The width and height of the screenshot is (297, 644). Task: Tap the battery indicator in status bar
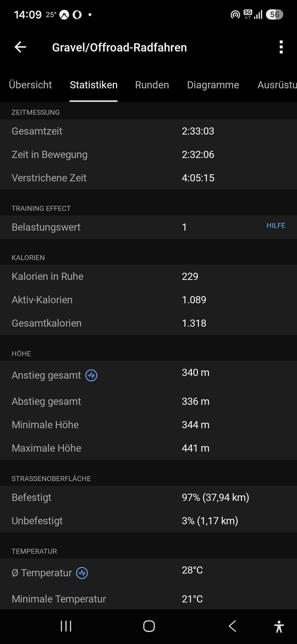274,14
